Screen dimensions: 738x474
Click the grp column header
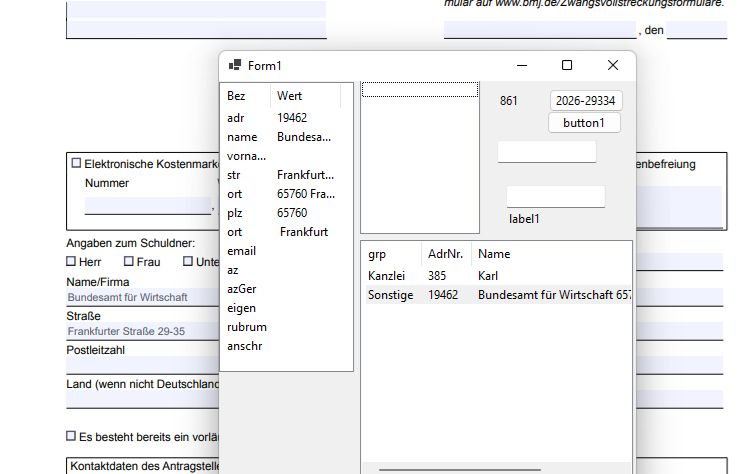coord(392,254)
